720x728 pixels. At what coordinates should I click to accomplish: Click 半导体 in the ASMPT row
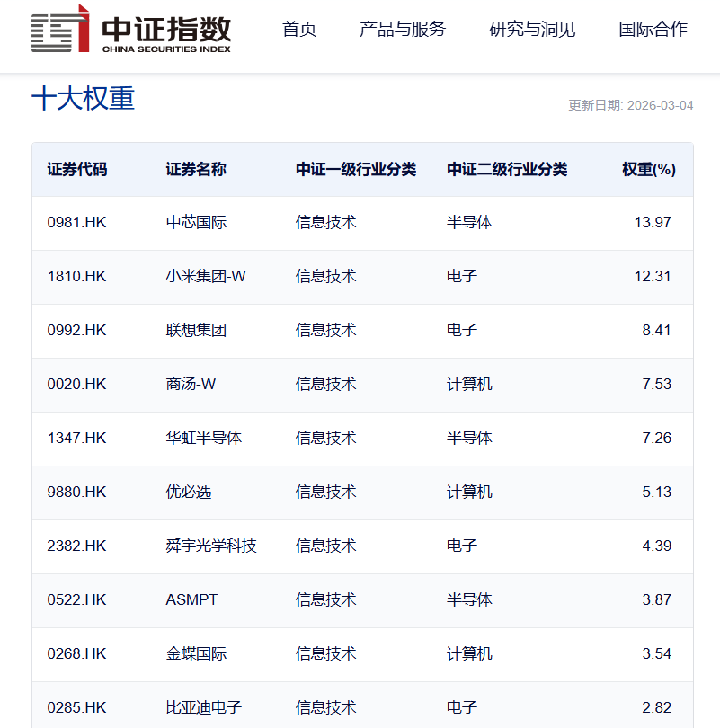coord(469,599)
